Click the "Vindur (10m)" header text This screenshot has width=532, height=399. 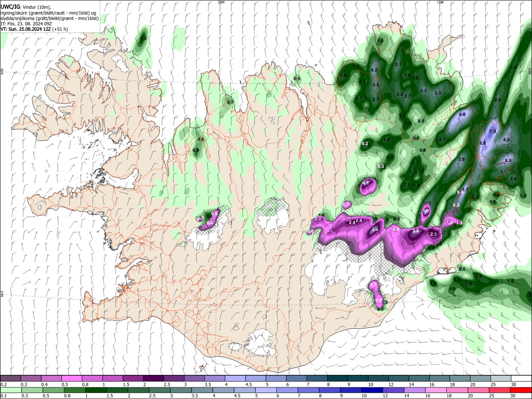pyautogui.click(x=37, y=7)
